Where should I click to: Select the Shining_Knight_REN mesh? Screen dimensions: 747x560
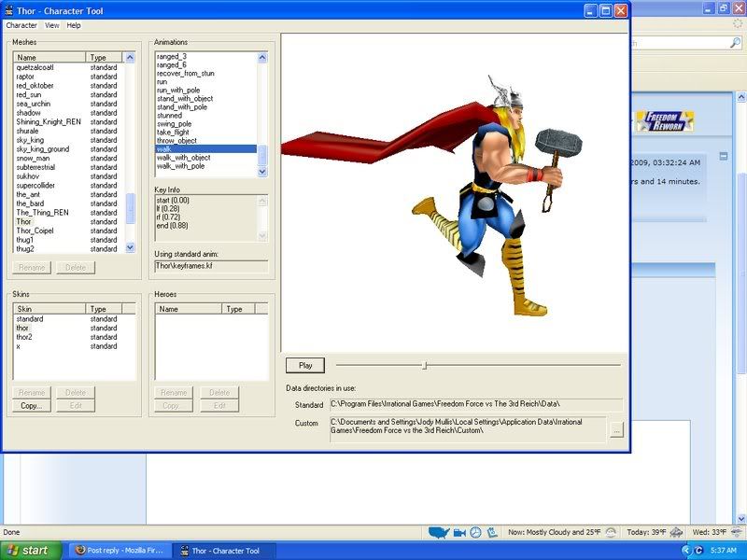[49, 122]
